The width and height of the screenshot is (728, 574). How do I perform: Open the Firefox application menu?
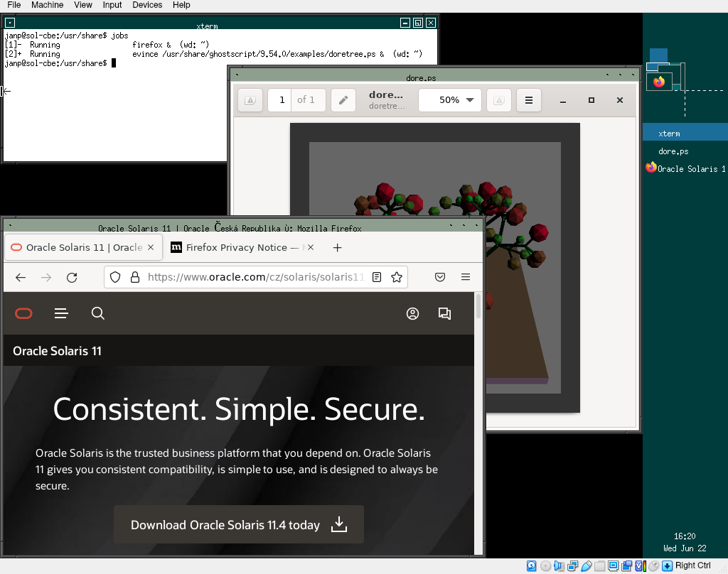pos(466,277)
